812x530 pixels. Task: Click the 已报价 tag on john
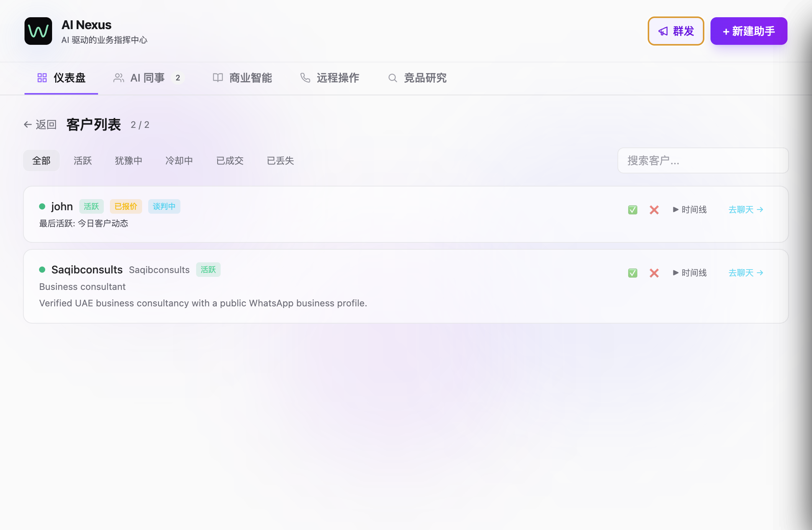pos(126,206)
